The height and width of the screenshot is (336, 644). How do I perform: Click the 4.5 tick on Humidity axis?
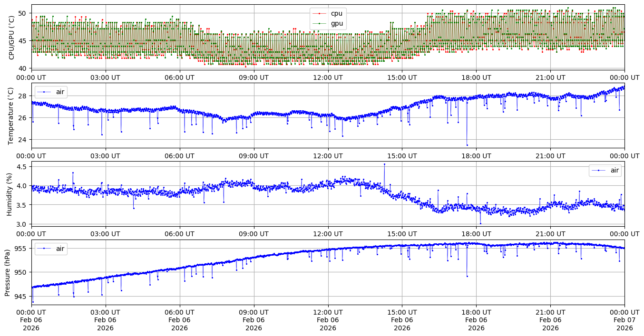click(x=23, y=167)
